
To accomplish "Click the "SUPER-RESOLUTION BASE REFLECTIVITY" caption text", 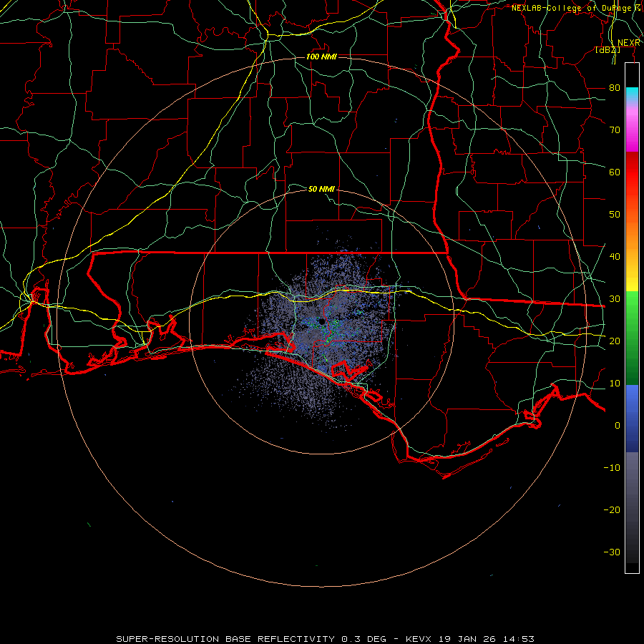I will [x=225, y=639].
